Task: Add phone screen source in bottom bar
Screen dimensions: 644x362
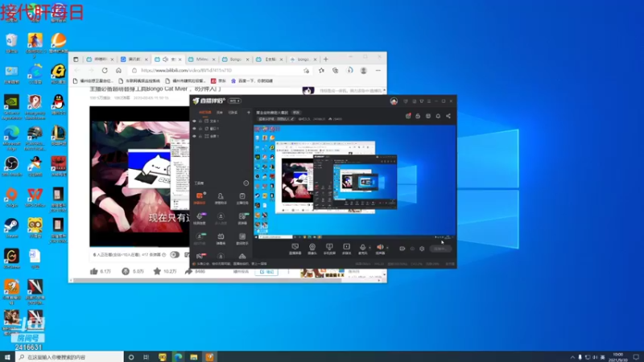Action: point(329,249)
